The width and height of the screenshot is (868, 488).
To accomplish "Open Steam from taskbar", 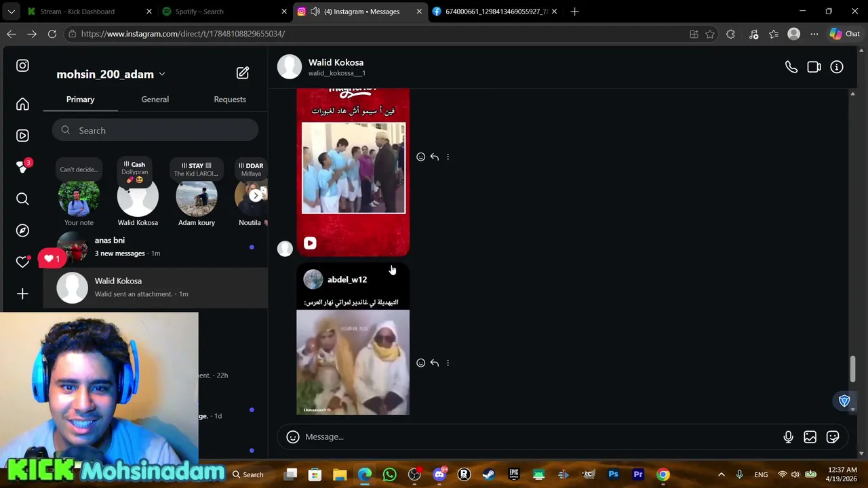I will (488, 474).
